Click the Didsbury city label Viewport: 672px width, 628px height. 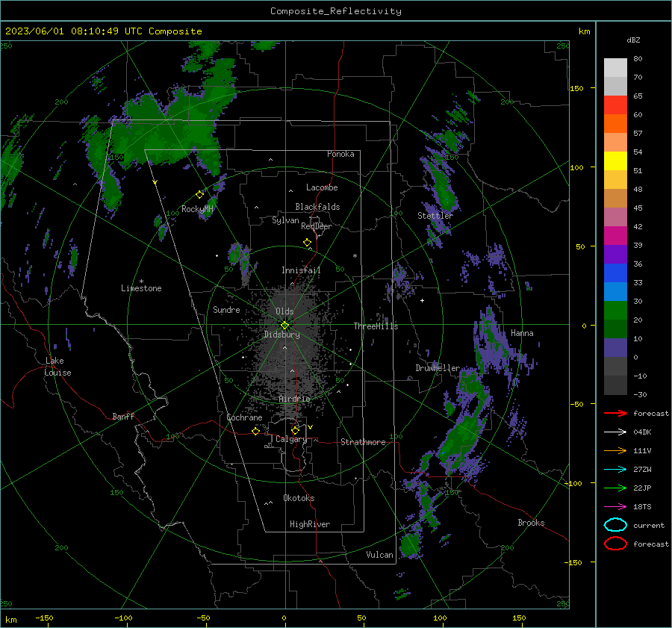pyautogui.click(x=281, y=335)
